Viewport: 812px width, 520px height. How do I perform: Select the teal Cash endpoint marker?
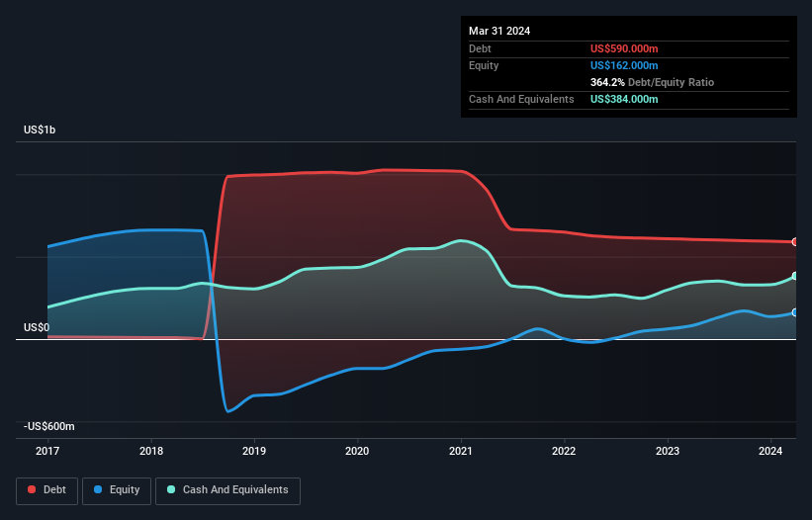click(795, 276)
